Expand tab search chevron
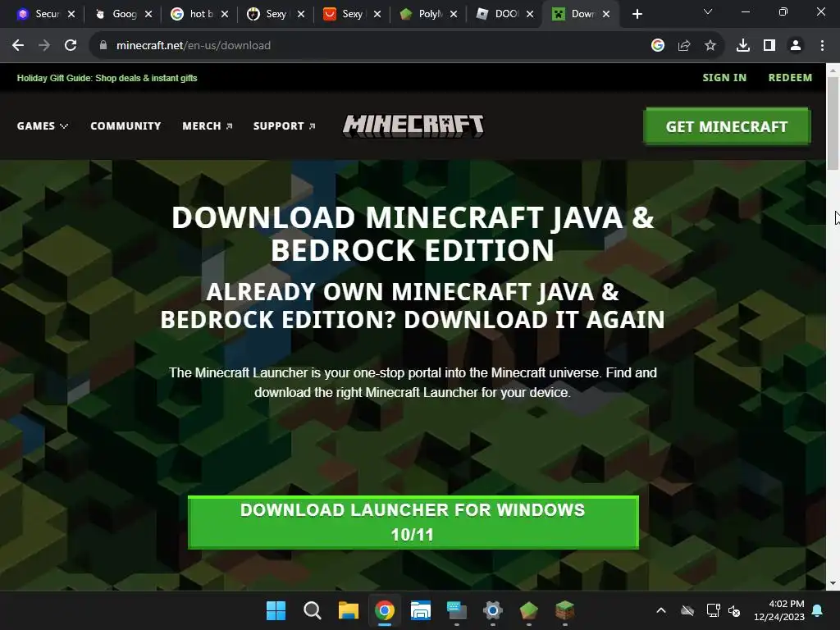840x630 pixels. (x=708, y=11)
